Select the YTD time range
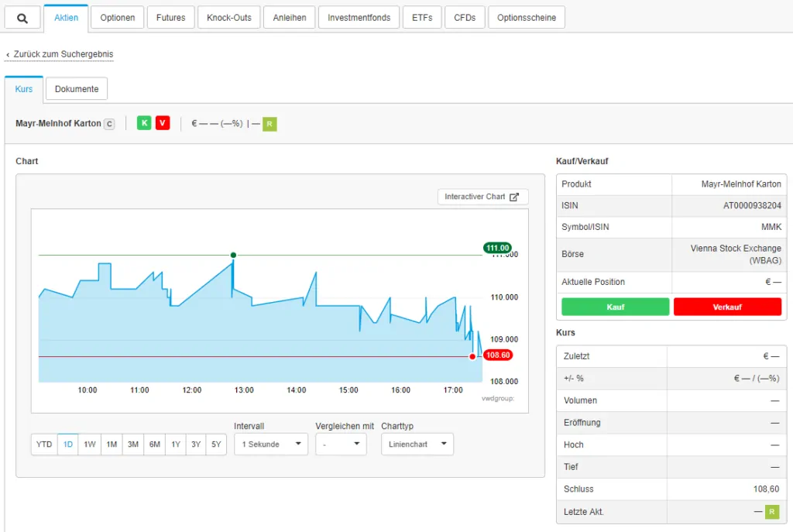The height and width of the screenshot is (532, 793). click(44, 444)
